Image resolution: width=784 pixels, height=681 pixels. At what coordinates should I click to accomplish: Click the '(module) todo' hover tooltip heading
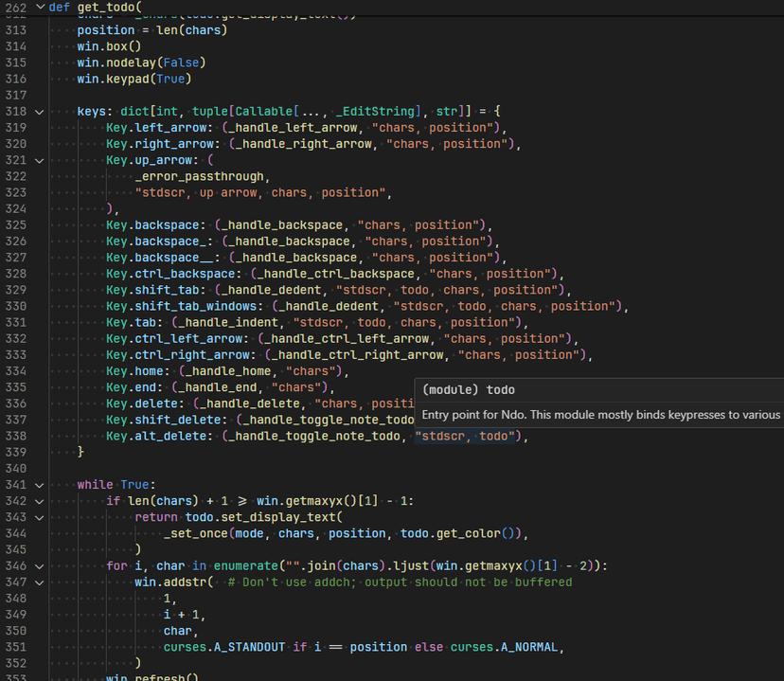coord(469,389)
